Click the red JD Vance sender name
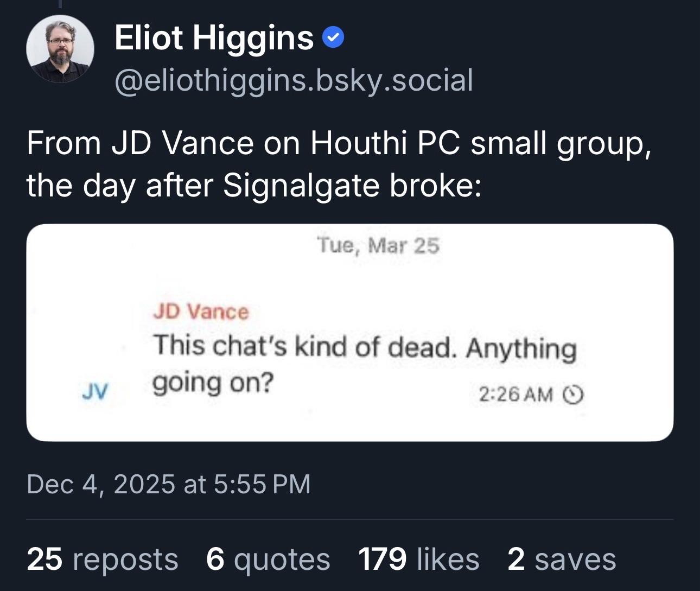Screen dimensions: 700x591 tap(201, 312)
